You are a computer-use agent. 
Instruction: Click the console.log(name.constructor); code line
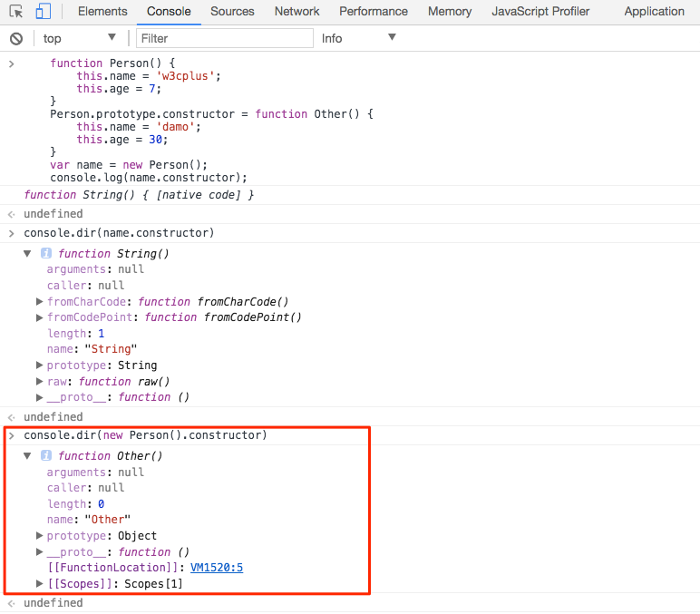(x=148, y=178)
